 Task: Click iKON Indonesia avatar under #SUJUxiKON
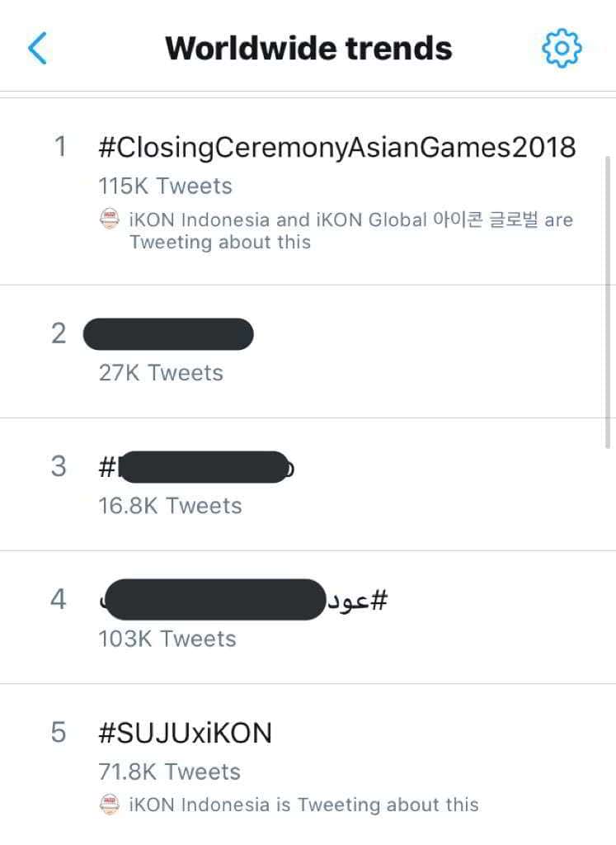[110, 804]
